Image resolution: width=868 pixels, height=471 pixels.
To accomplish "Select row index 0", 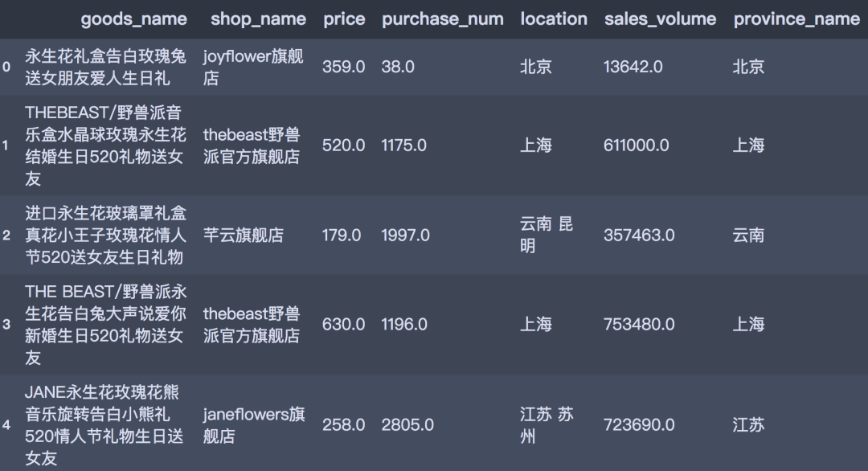I will tap(6, 68).
